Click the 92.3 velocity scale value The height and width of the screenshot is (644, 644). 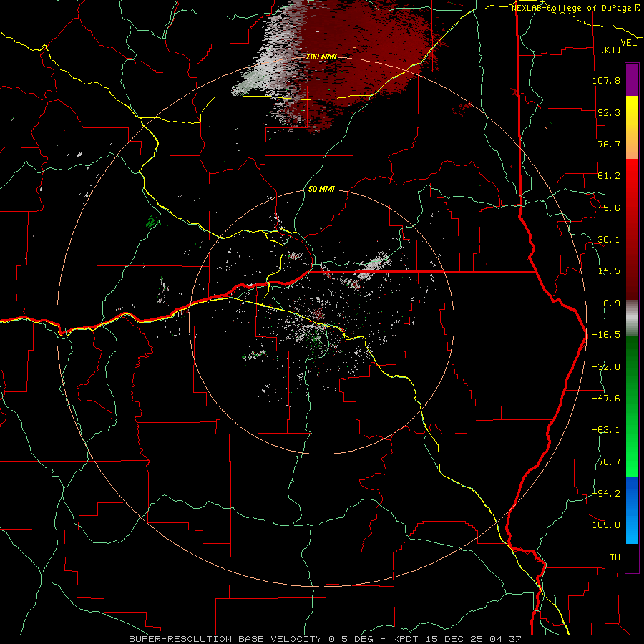tap(609, 112)
